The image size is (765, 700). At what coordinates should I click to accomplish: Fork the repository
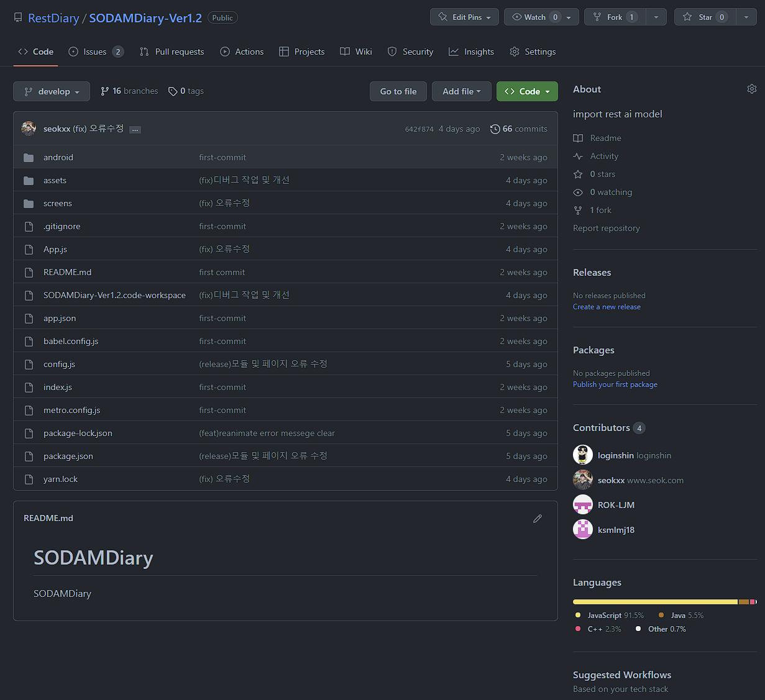point(615,17)
